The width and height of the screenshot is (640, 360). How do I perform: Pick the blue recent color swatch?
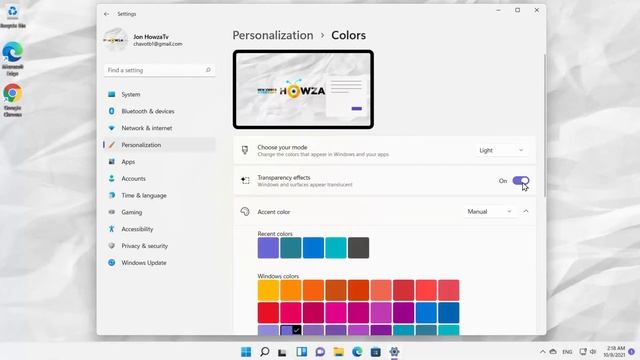(313, 248)
